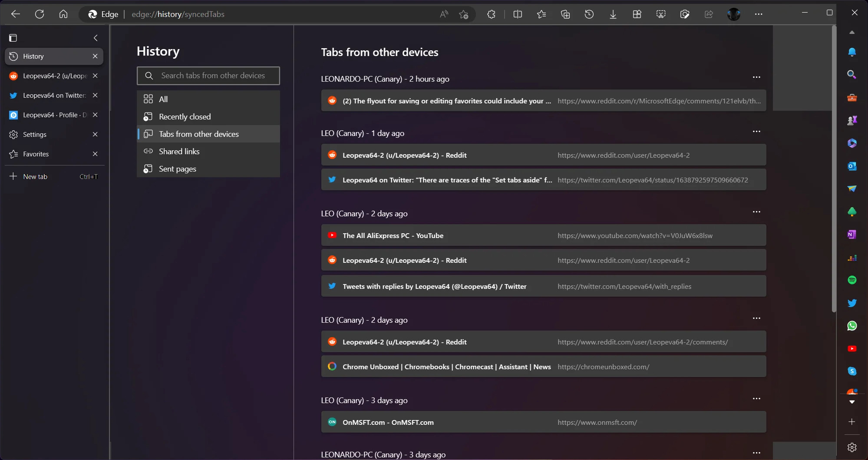
Task: Click New tab in vertical tab list
Action: (x=35, y=177)
